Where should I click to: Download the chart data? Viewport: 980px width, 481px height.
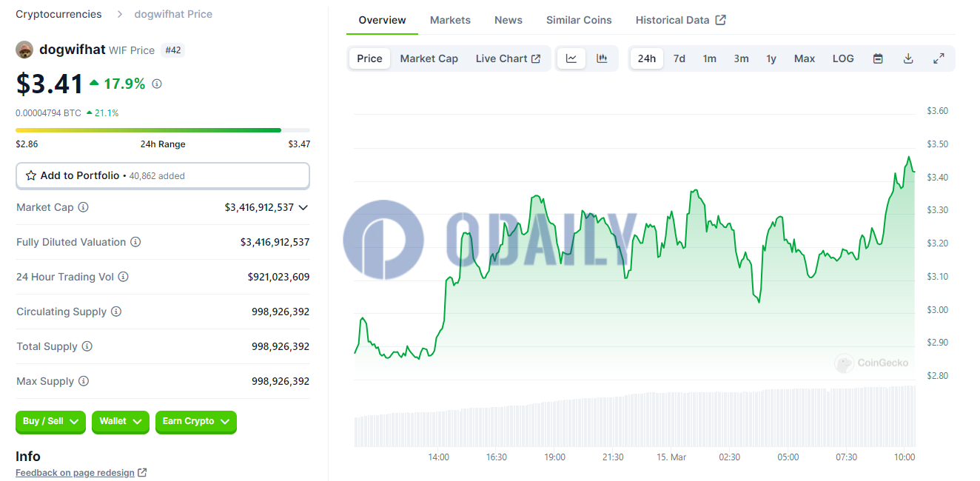[908, 58]
